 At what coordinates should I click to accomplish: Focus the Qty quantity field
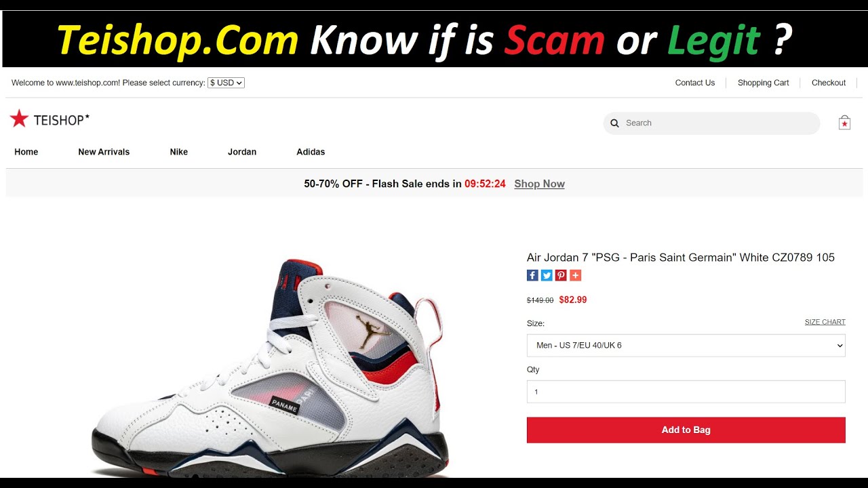click(686, 392)
